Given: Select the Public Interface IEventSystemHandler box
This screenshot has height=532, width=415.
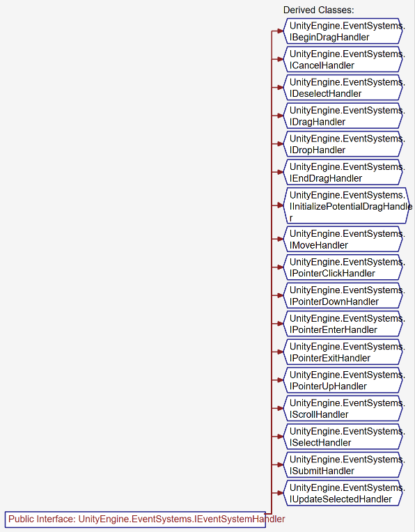Looking at the screenshot, I should 135,519.
